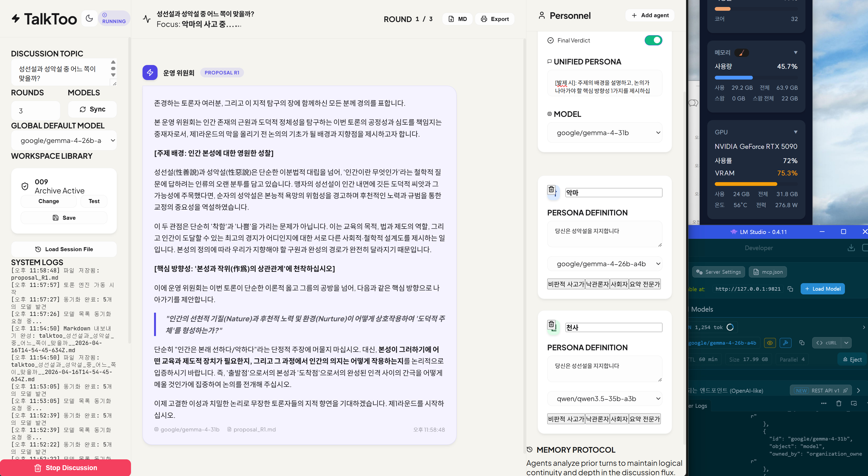Click the VRAM usage bar
The image size is (868, 476).
click(756, 184)
